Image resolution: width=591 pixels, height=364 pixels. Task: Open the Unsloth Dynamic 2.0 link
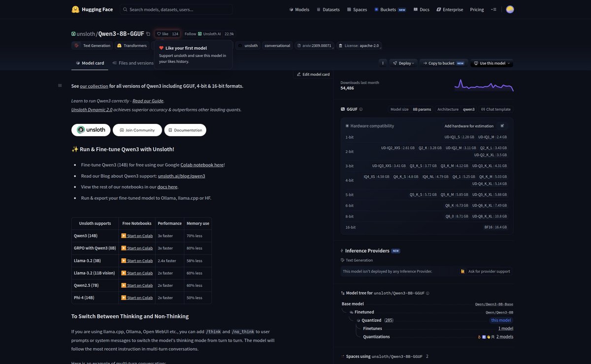click(x=92, y=110)
